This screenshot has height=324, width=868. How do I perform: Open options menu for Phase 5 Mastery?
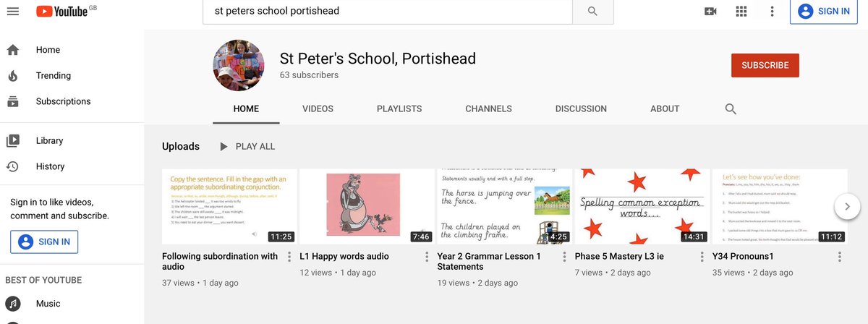pyautogui.click(x=702, y=257)
